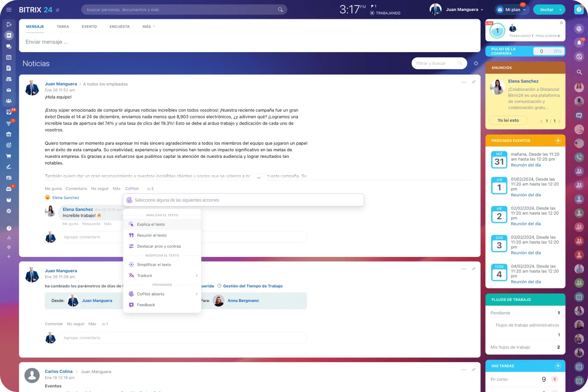Image resolution: width=588 pixels, height=392 pixels.
Task: Click the Pulso de la Compañía progress bar
Action: click(549, 51)
